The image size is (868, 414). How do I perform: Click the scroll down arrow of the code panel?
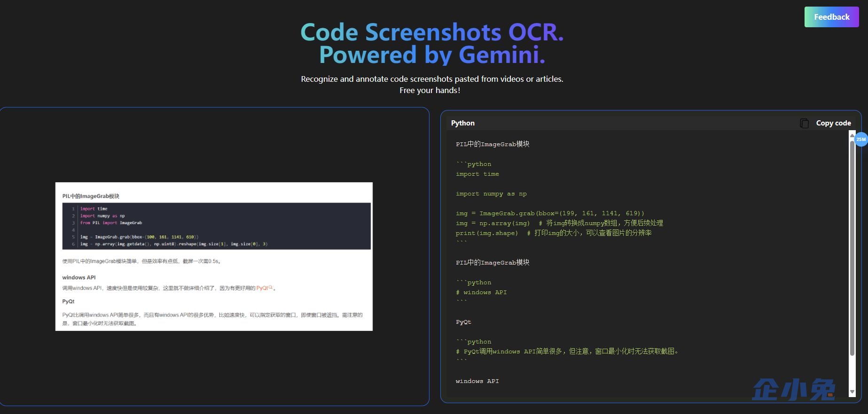point(852,392)
